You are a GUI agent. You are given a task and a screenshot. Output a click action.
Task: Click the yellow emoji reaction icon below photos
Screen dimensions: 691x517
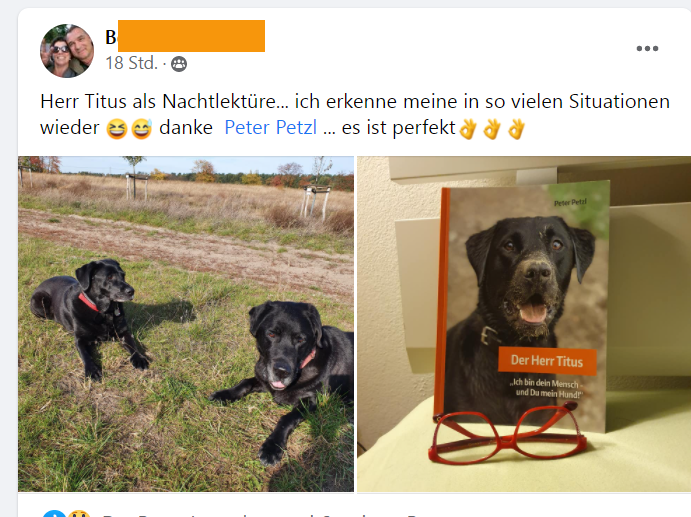click(79, 513)
